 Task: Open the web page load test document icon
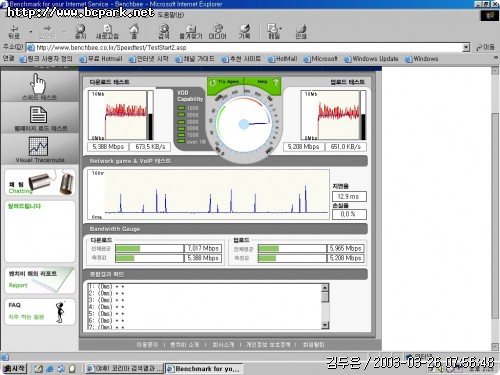pyautogui.click(x=38, y=115)
